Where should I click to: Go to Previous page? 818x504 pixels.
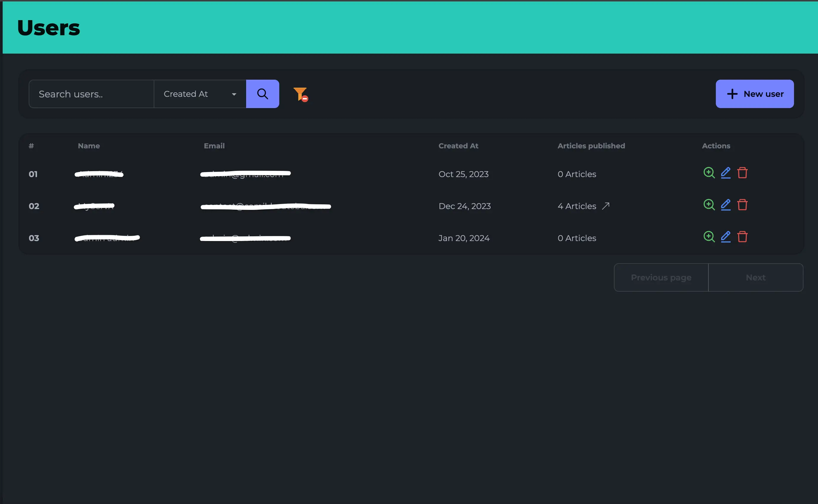[661, 277]
